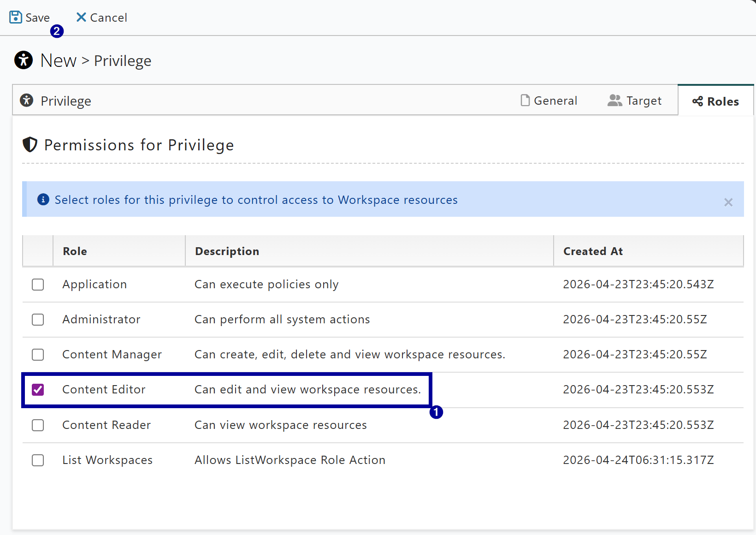756x535 pixels.
Task: Save the new privilege
Action: click(x=30, y=18)
